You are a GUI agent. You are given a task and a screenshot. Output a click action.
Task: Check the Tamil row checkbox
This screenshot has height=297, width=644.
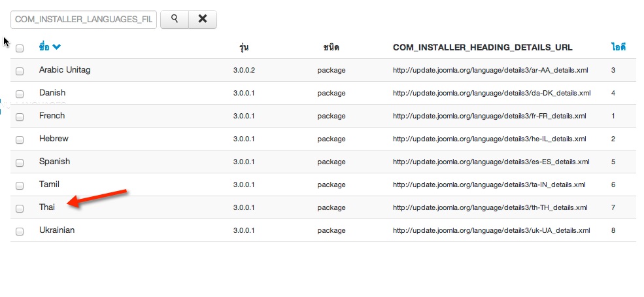point(20,186)
